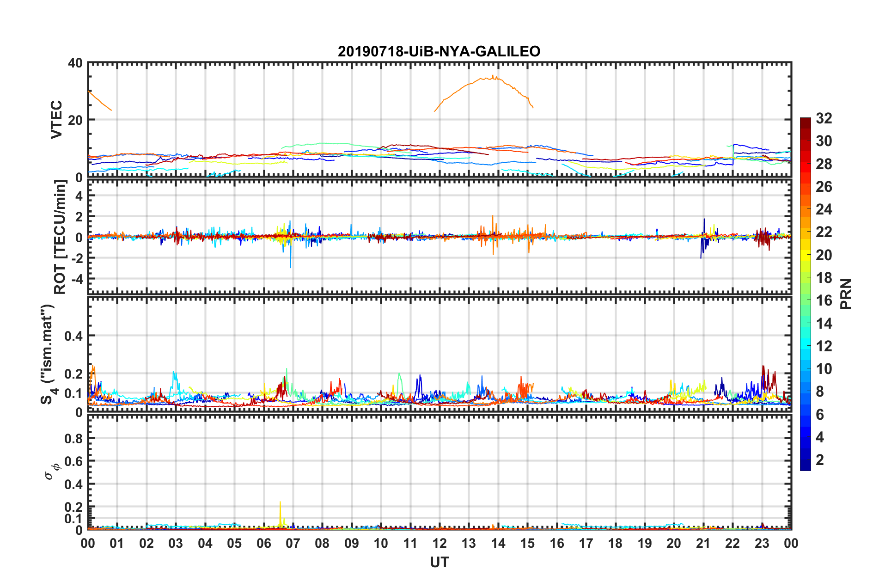This screenshot has height=588, width=879.
Task: Click the PRN colorbar
Action: (806, 294)
